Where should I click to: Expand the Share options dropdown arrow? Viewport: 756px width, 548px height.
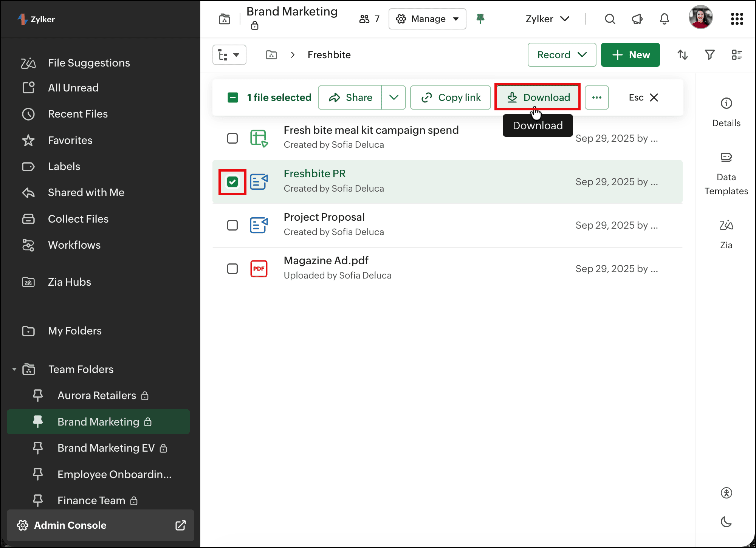coord(393,98)
